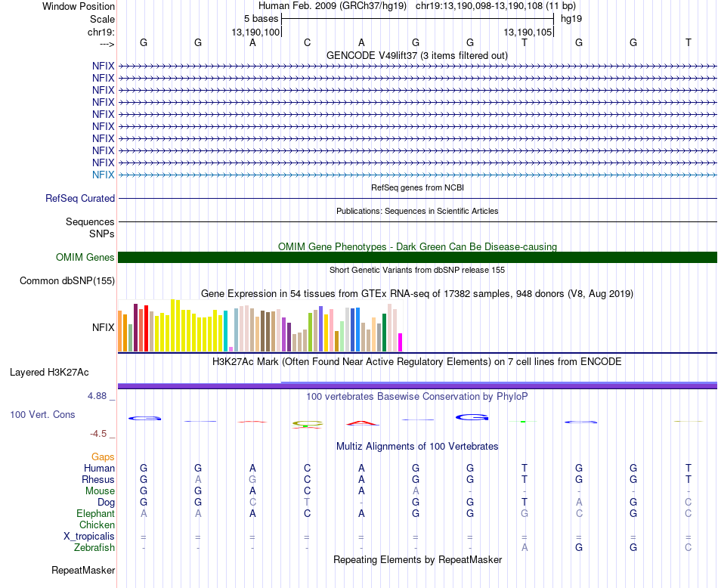Open the GTEx Gene Expression in 54 tissues title
This screenshot has width=718, height=588.
click(417, 293)
